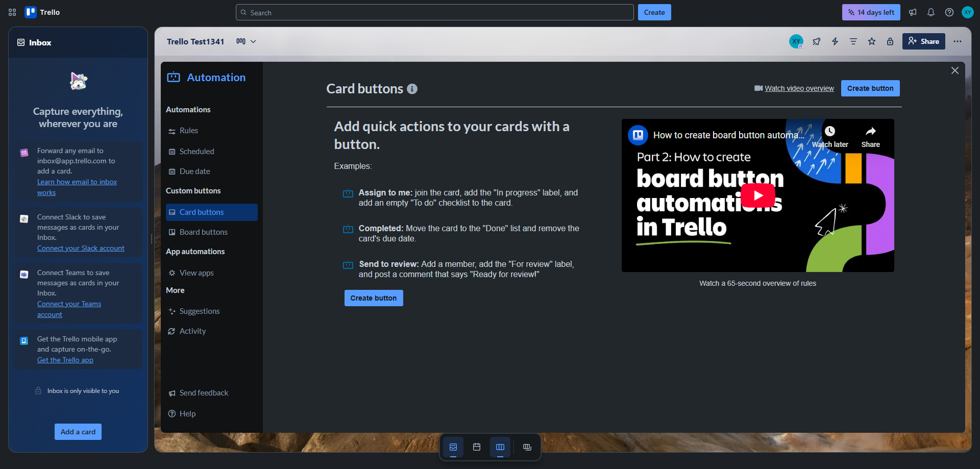Image resolution: width=980 pixels, height=469 pixels.
Task: Click the Completed example icon
Action: pos(348,229)
